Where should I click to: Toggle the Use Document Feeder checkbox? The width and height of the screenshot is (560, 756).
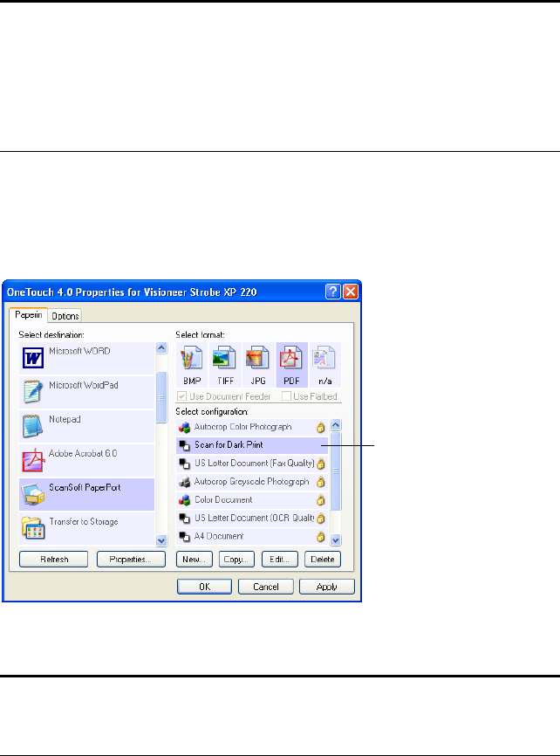pos(181,396)
